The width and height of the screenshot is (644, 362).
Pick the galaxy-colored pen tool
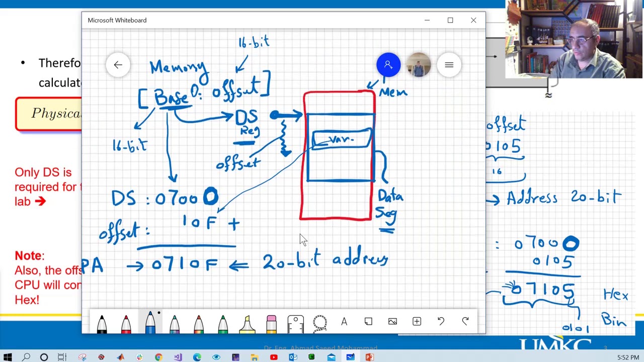tap(174, 323)
